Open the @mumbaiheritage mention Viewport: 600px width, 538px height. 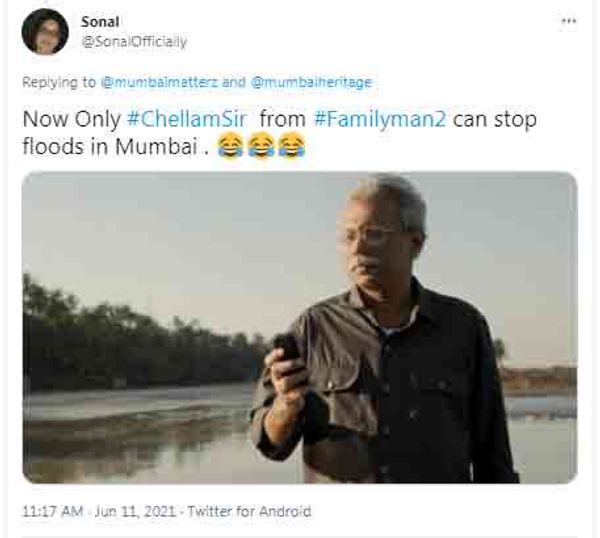[311, 82]
